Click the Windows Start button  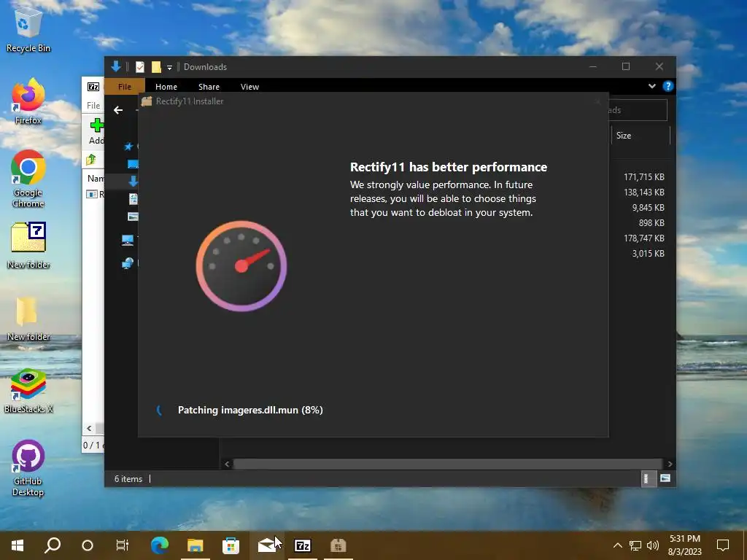(18, 545)
